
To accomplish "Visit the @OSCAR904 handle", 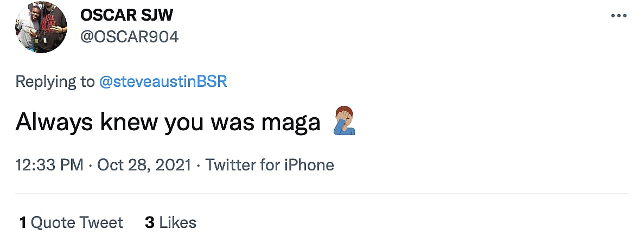I will (x=129, y=37).
